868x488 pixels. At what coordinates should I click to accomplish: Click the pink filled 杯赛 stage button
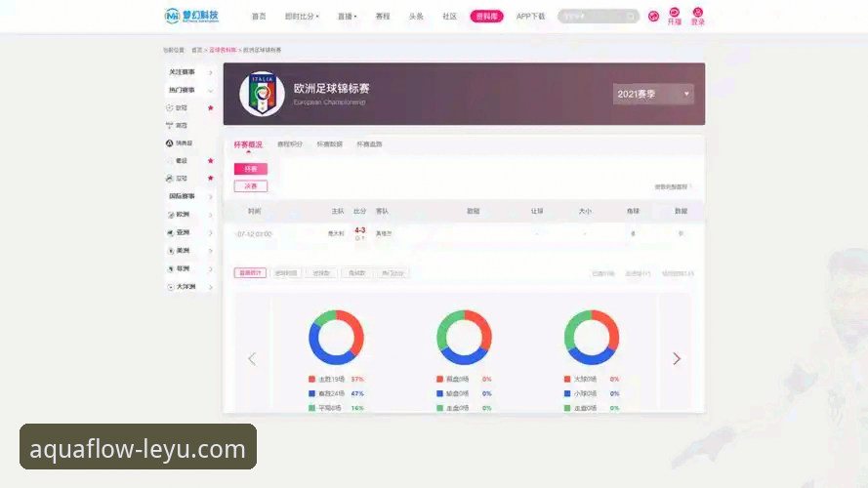[x=251, y=169]
